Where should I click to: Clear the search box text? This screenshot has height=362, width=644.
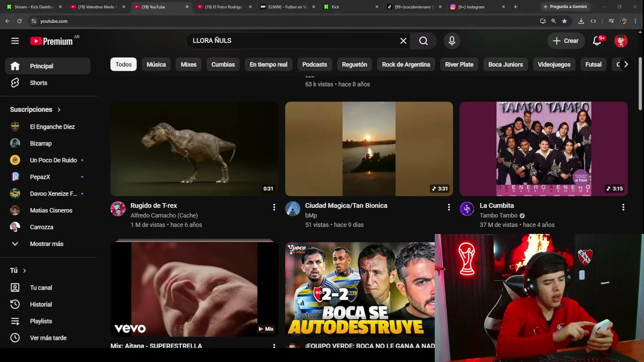click(x=403, y=41)
